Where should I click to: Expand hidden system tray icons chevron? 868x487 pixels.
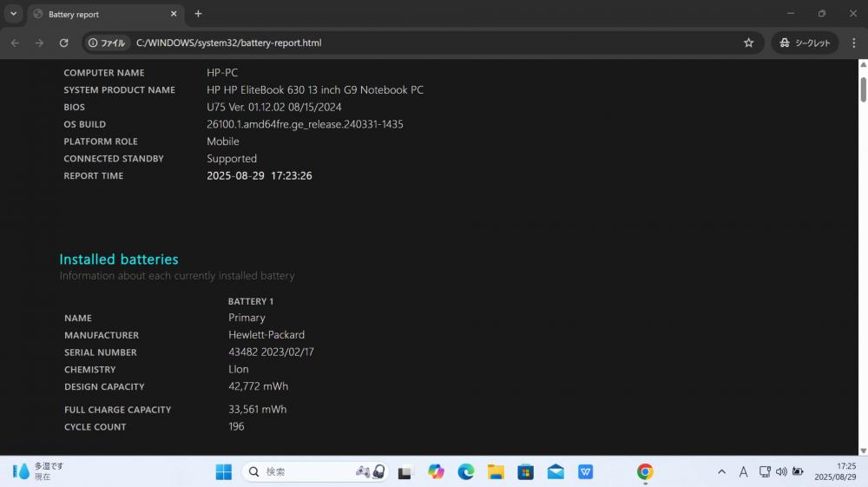click(x=721, y=471)
